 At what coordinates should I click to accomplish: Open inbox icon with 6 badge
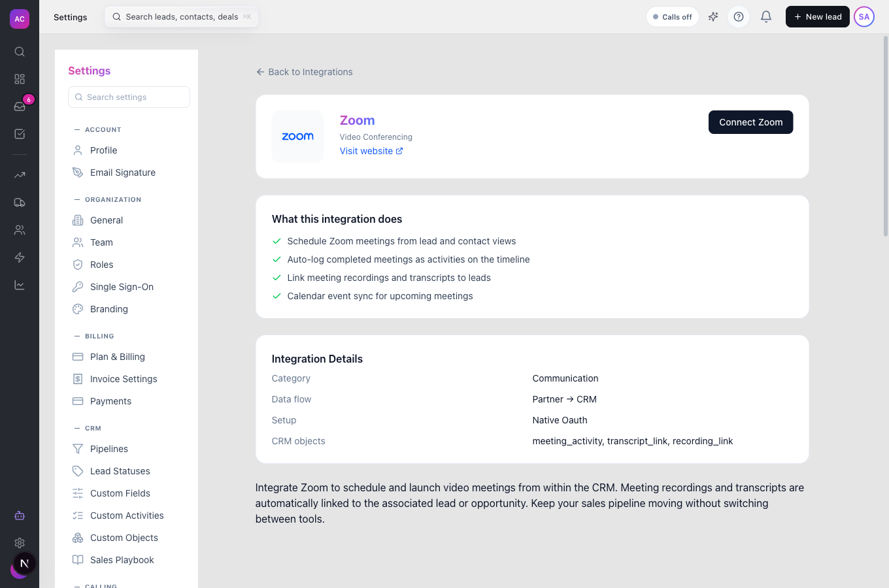(20, 106)
